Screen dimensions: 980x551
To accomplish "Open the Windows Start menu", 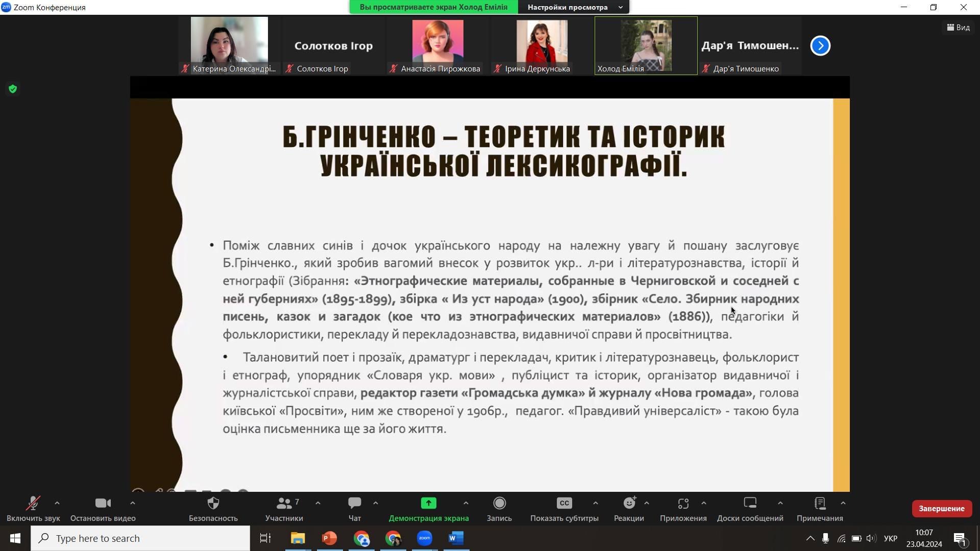I will (15, 538).
